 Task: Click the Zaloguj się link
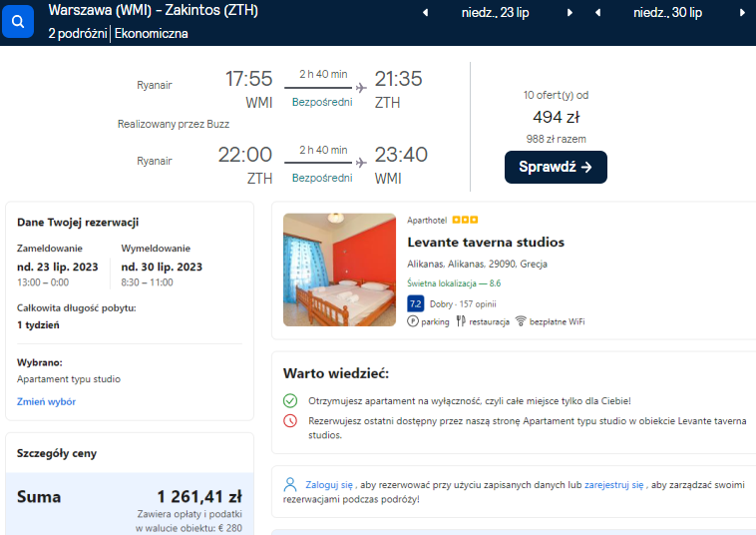pos(329,485)
